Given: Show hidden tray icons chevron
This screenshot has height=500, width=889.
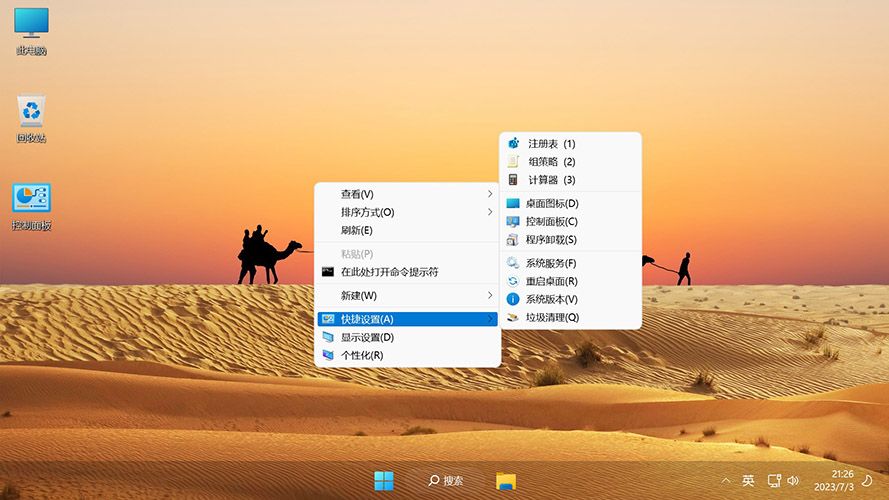Looking at the screenshot, I should point(726,481).
